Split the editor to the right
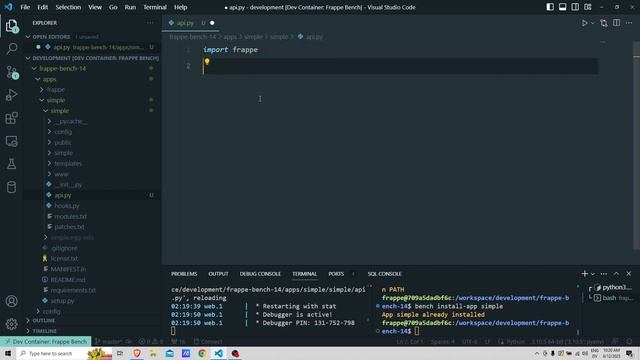Image resolution: width=640 pixels, height=360 pixels. click(x=616, y=23)
